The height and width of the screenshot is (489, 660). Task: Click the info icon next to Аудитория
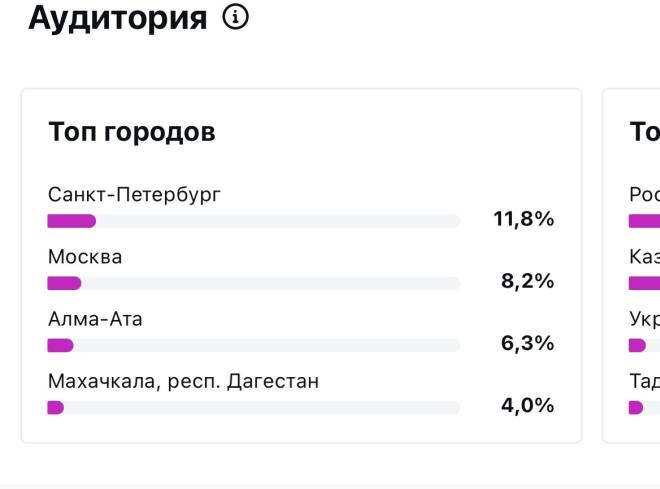pos(235,17)
